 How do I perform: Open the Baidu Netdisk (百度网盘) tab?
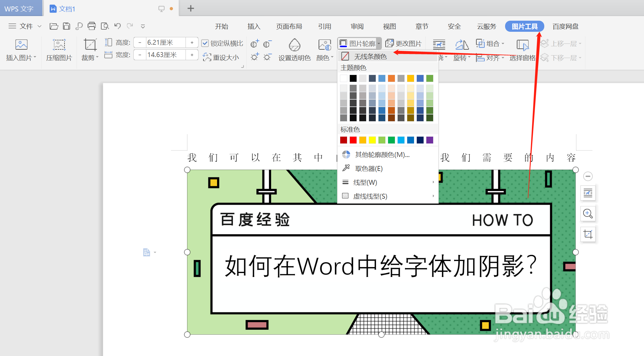(x=566, y=27)
